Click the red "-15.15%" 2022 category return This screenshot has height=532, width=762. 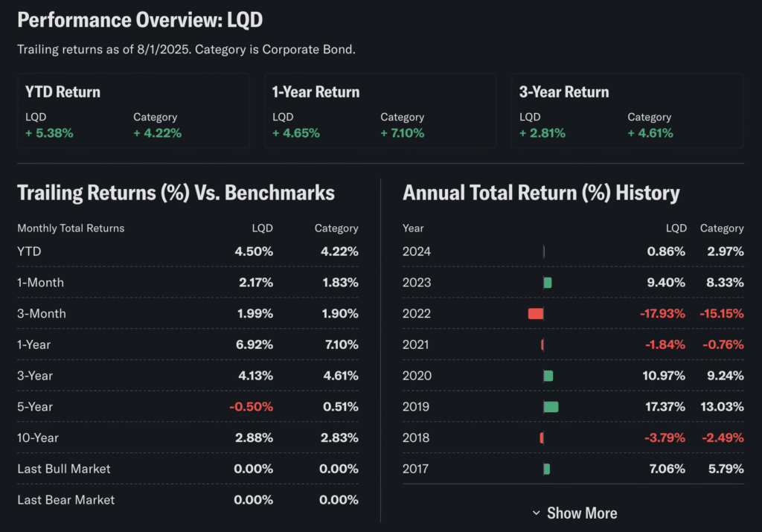(x=722, y=314)
